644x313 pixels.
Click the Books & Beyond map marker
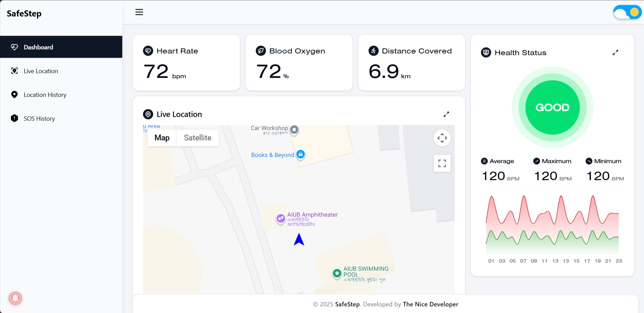coord(301,154)
